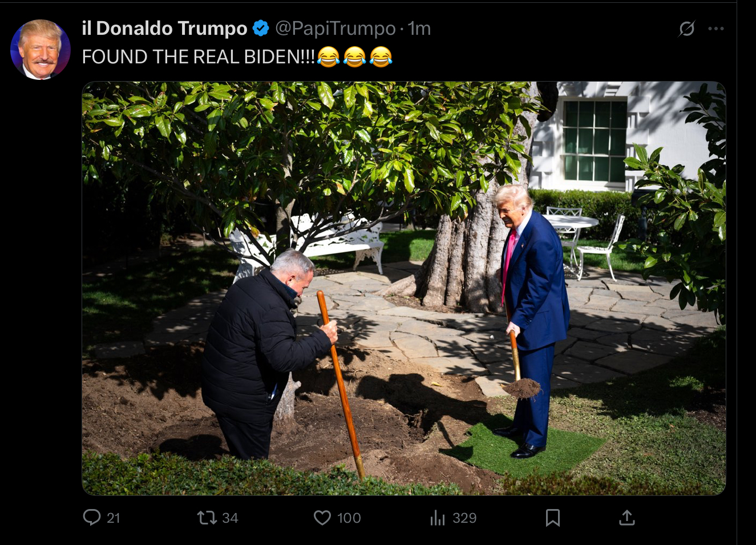The height and width of the screenshot is (545, 756).
Task: Open the attached tree planting photo
Action: coord(404,288)
